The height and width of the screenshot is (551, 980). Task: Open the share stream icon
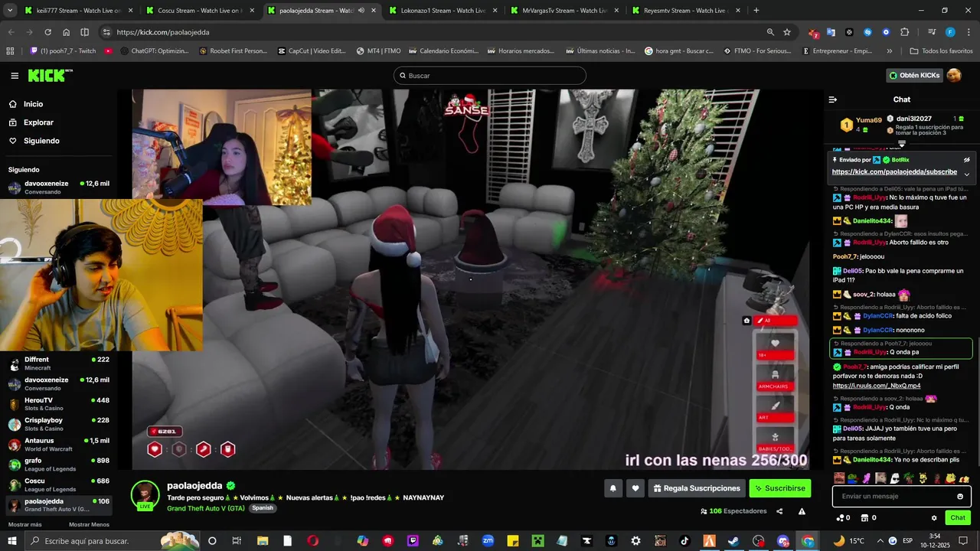tap(779, 511)
